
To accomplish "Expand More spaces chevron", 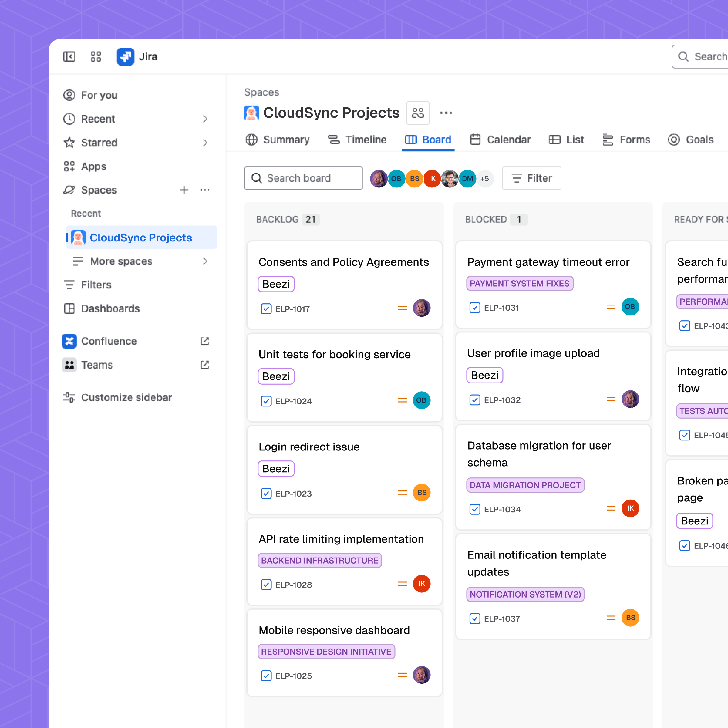I will click(205, 261).
